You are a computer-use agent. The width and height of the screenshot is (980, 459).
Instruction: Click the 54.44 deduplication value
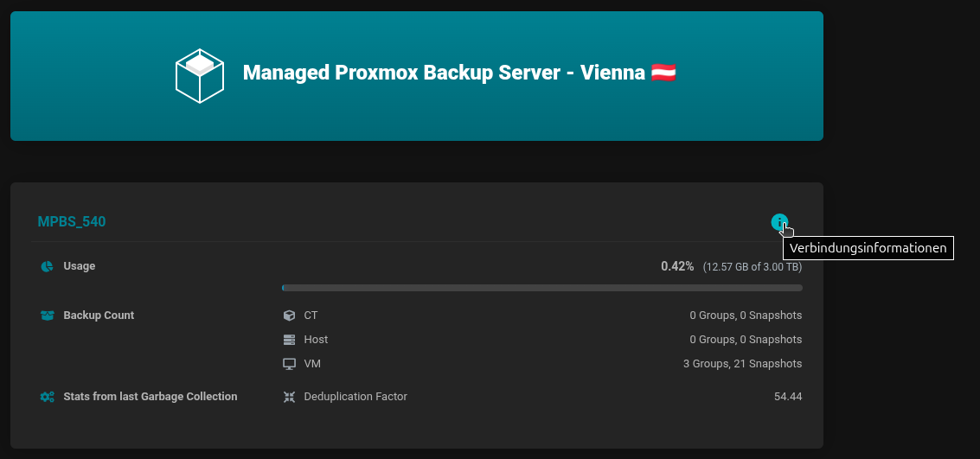tap(788, 397)
